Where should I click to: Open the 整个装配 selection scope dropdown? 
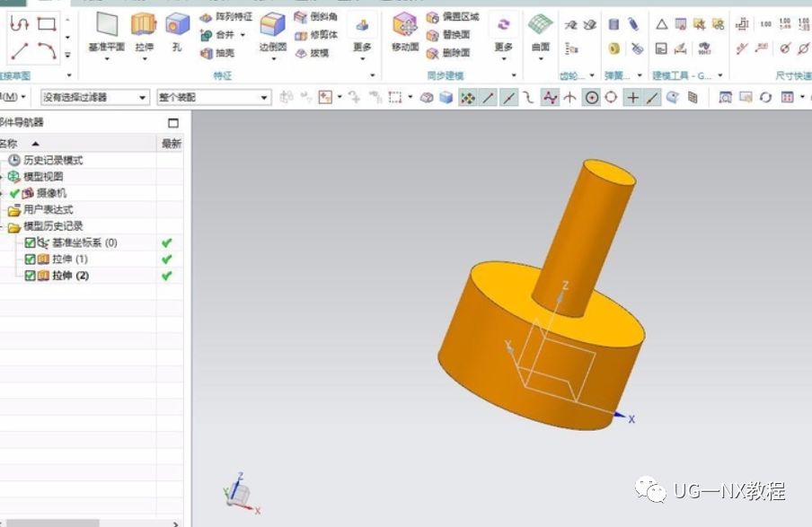(x=215, y=97)
